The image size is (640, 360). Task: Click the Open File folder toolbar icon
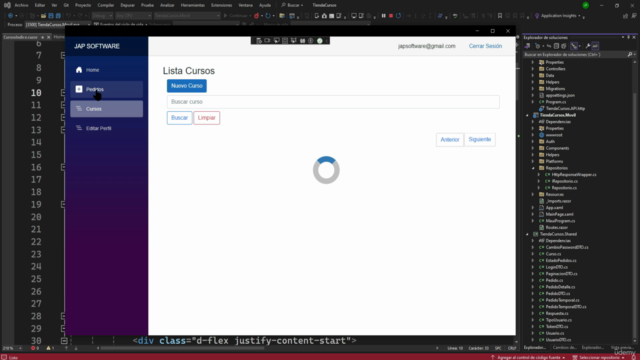click(x=43, y=16)
